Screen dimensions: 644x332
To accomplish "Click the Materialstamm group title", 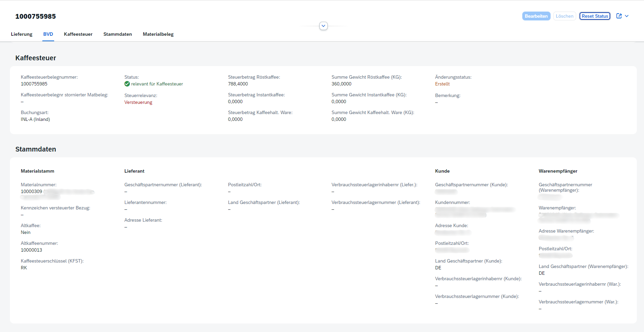I will pyautogui.click(x=38, y=171).
